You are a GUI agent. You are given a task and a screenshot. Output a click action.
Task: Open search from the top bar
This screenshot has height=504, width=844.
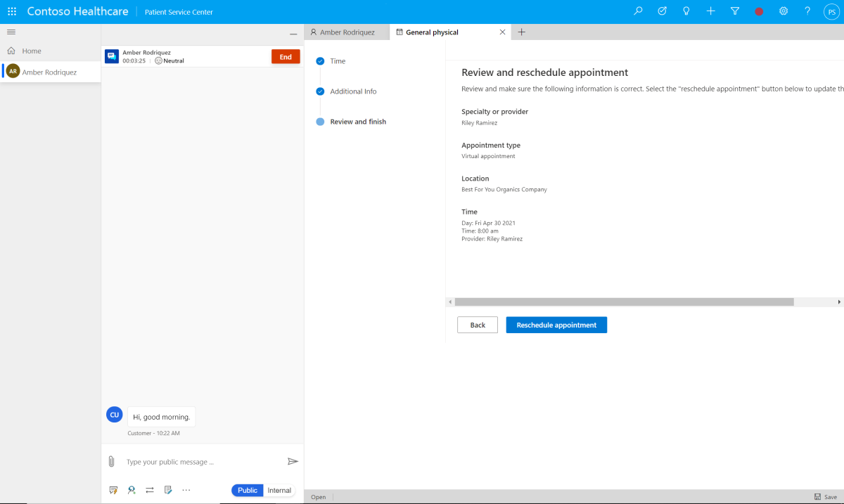638,11
